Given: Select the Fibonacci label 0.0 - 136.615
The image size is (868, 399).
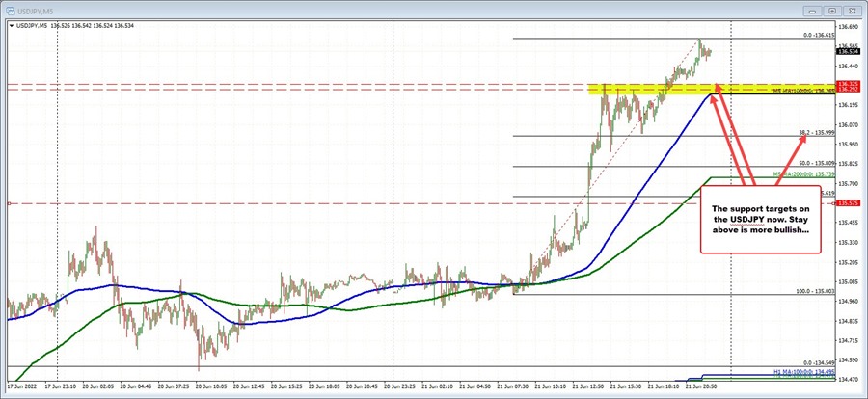Looking at the screenshot, I should (x=819, y=35).
